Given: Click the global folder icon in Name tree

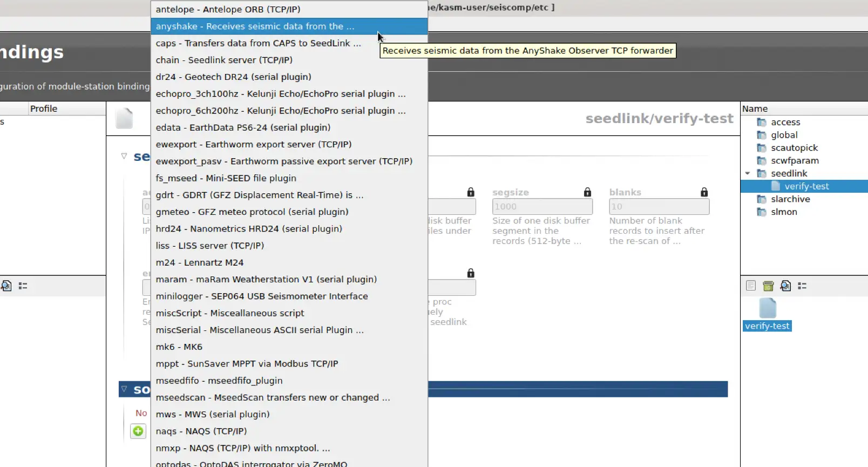Looking at the screenshot, I should [x=762, y=135].
